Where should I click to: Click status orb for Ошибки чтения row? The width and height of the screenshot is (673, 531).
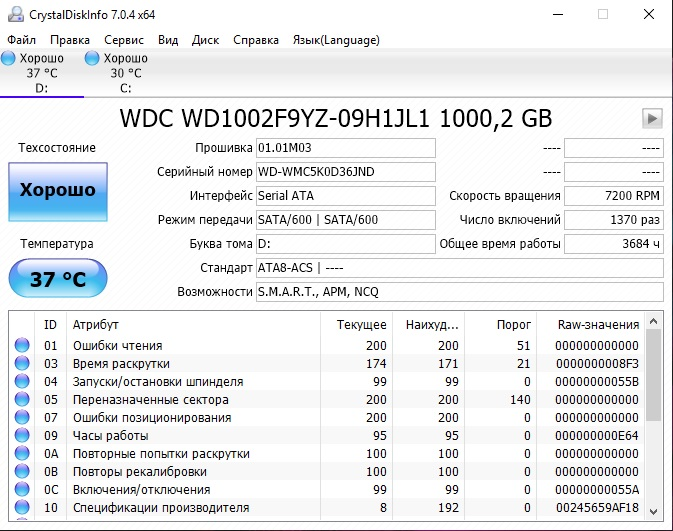(x=22, y=345)
